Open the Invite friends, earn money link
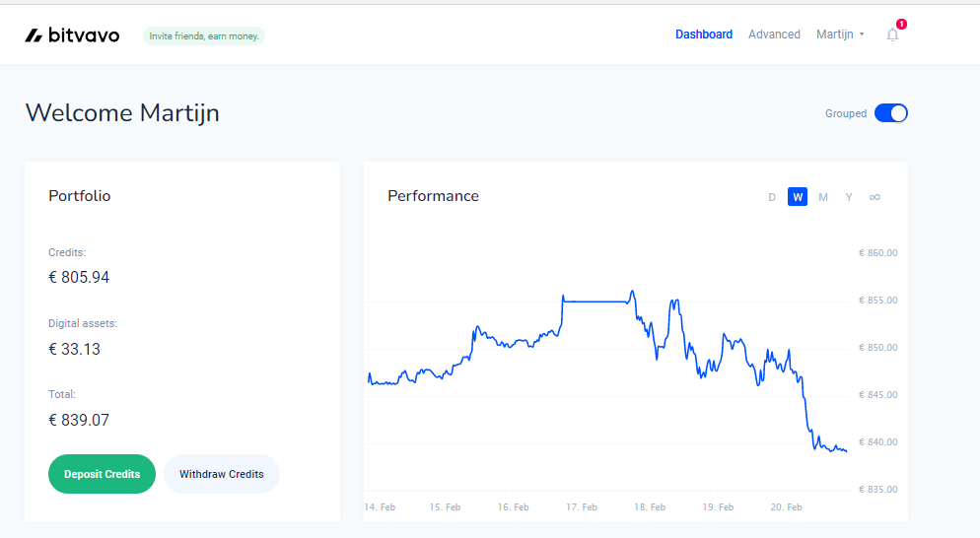The height and width of the screenshot is (538, 980). click(x=204, y=36)
